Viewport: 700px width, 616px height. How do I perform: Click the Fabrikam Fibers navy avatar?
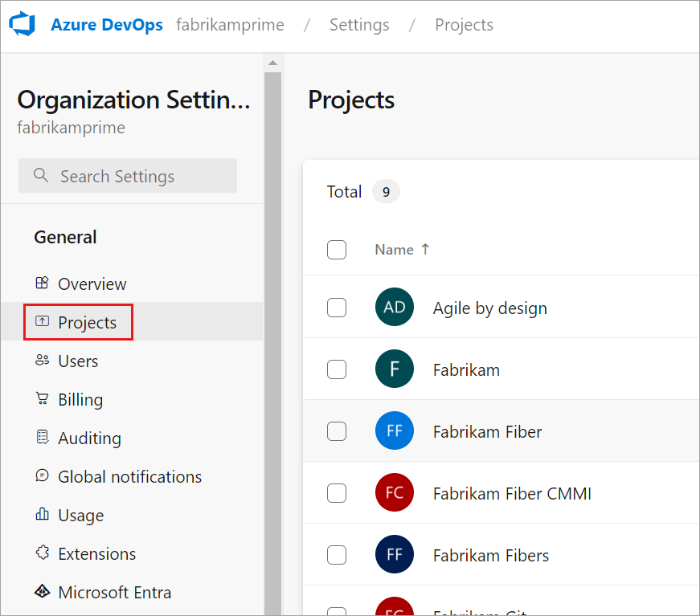395,555
